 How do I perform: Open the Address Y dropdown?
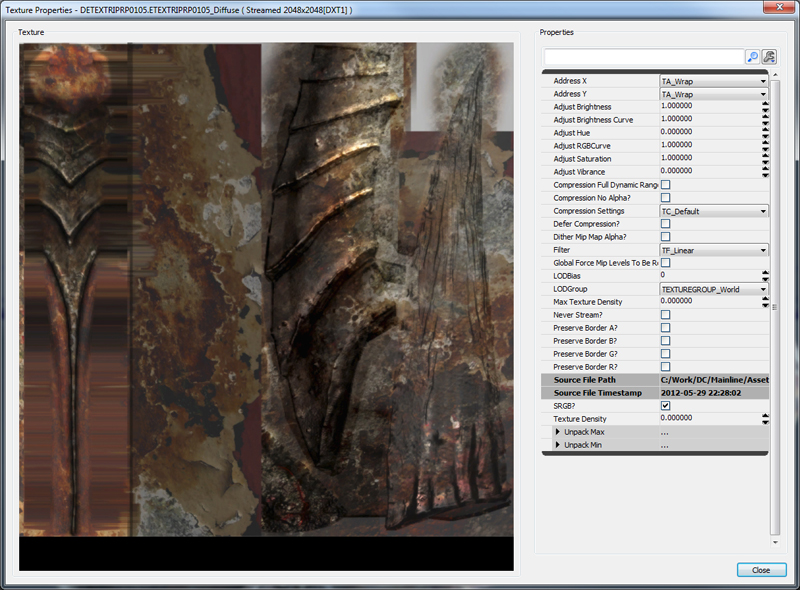pos(714,94)
